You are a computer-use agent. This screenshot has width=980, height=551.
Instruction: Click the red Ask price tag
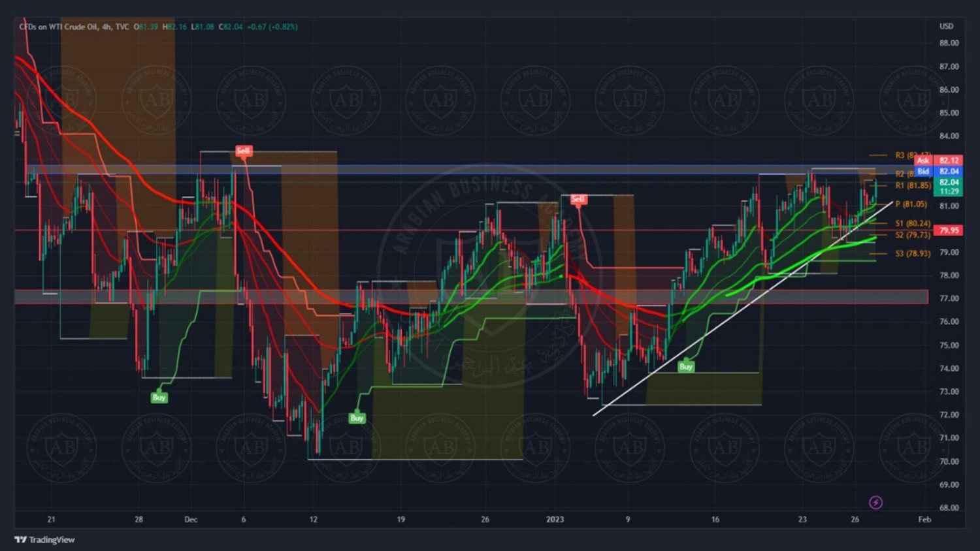point(923,160)
